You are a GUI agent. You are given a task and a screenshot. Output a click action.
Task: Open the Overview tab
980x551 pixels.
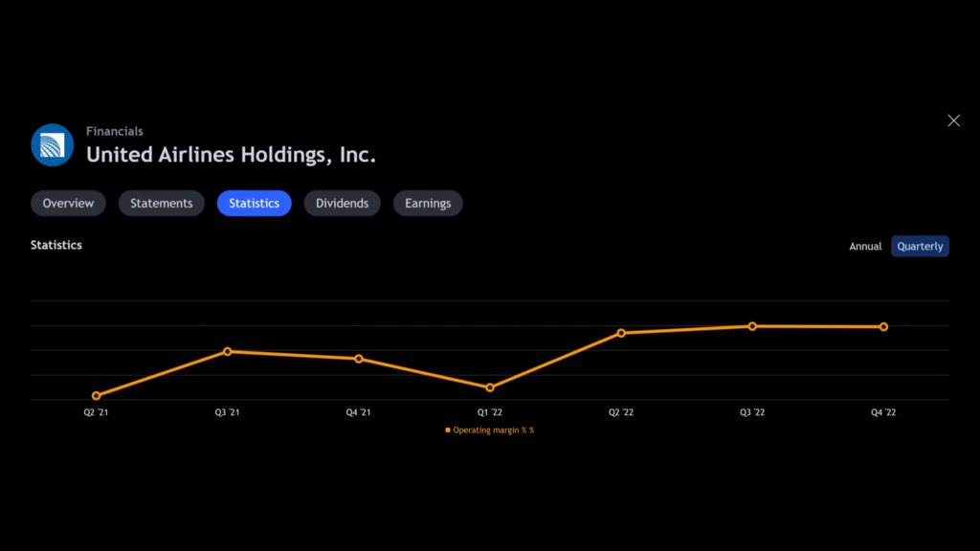point(68,203)
